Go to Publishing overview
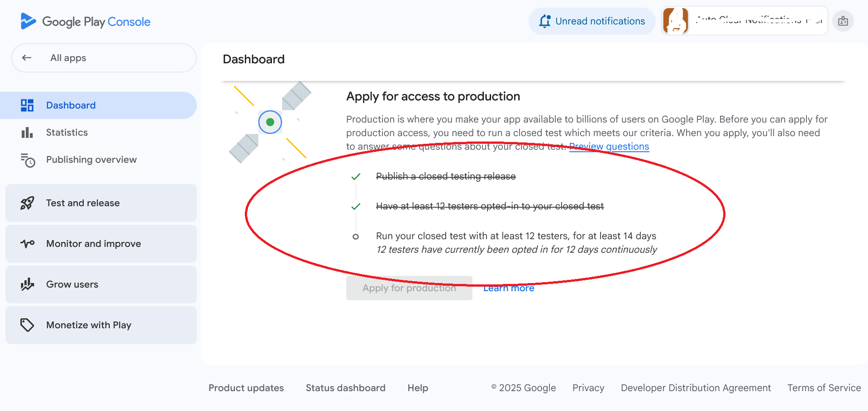The height and width of the screenshot is (411, 868). (91, 160)
